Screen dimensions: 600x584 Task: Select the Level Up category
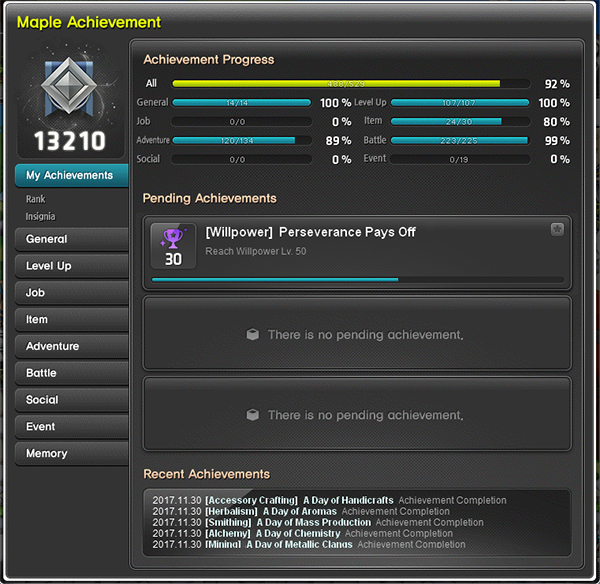pyautogui.click(x=72, y=266)
